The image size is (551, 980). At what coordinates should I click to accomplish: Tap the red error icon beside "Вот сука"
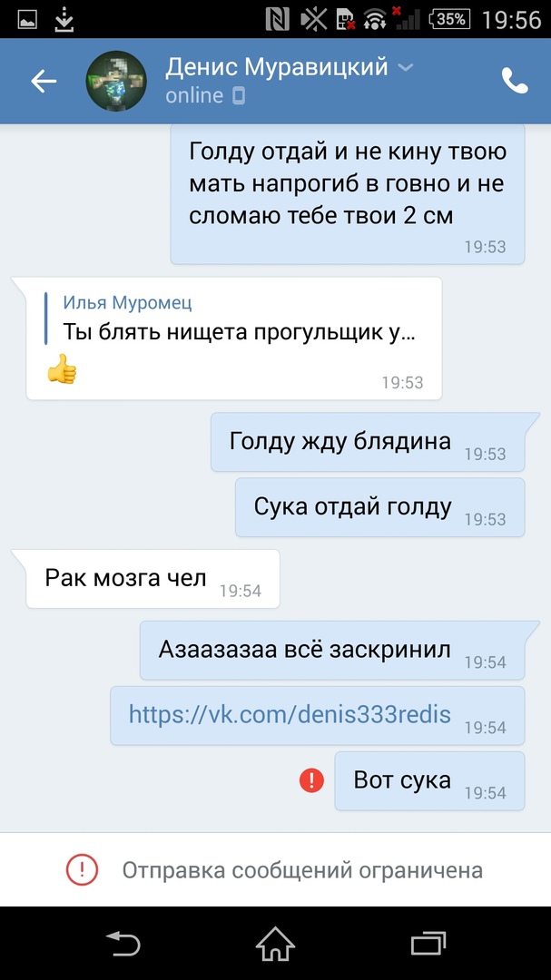tap(311, 780)
